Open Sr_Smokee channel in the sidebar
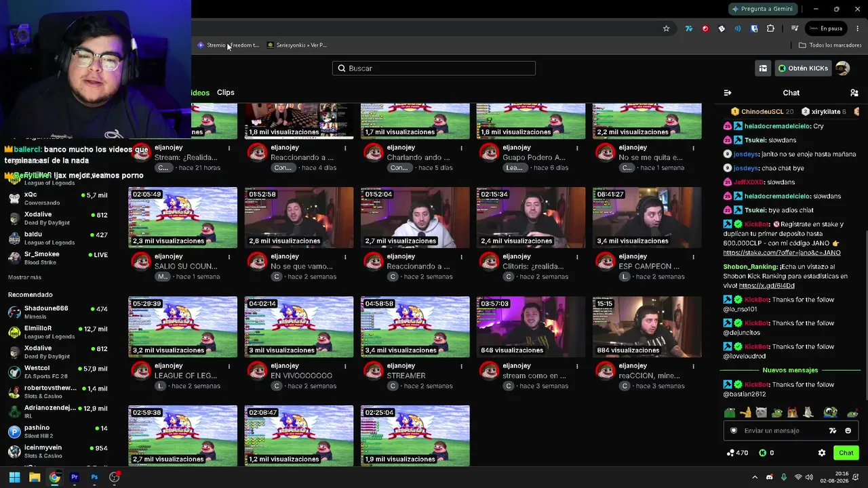 (58, 258)
